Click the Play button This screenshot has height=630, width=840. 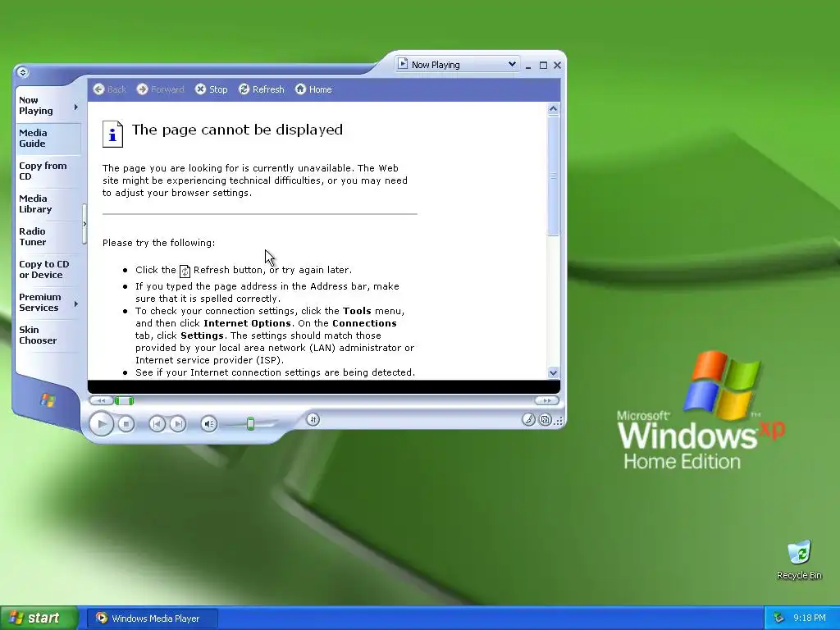coord(101,424)
